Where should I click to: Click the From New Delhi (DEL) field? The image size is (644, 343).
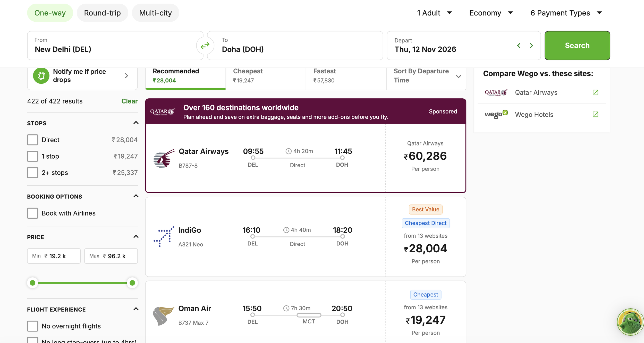[x=115, y=46]
